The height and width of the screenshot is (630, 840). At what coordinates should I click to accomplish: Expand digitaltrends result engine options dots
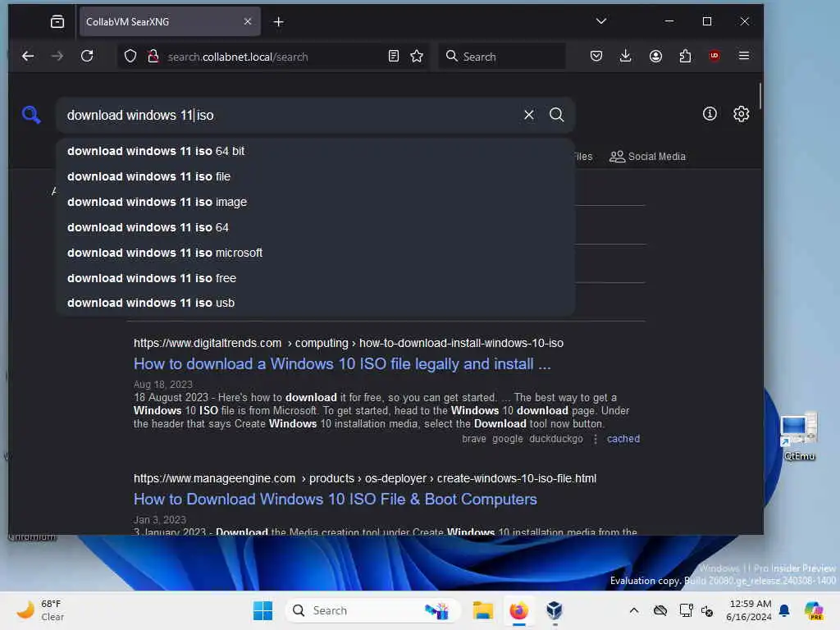(595, 439)
